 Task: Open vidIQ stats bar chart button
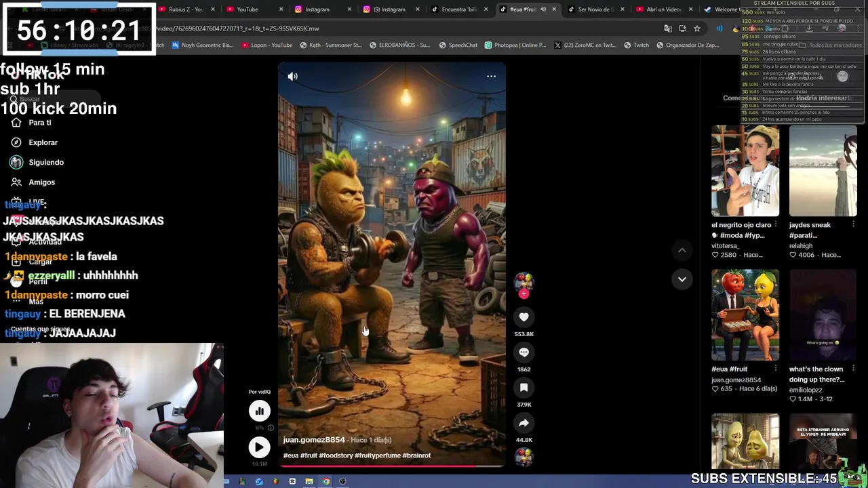[x=259, y=411]
